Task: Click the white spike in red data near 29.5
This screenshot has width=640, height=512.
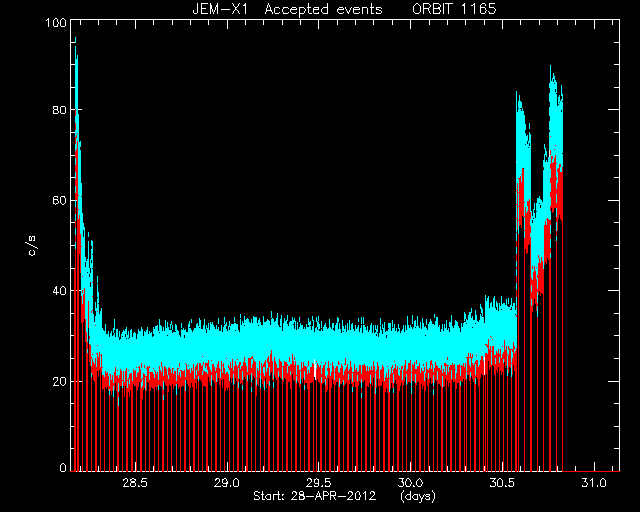Action: pyautogui.click(x=315, y=369)
